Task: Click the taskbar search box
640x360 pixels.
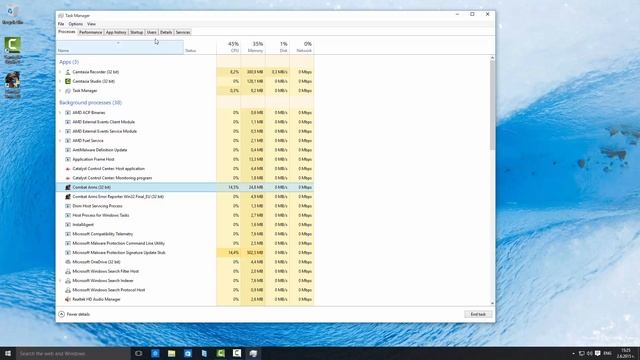Action: point(73,353)
